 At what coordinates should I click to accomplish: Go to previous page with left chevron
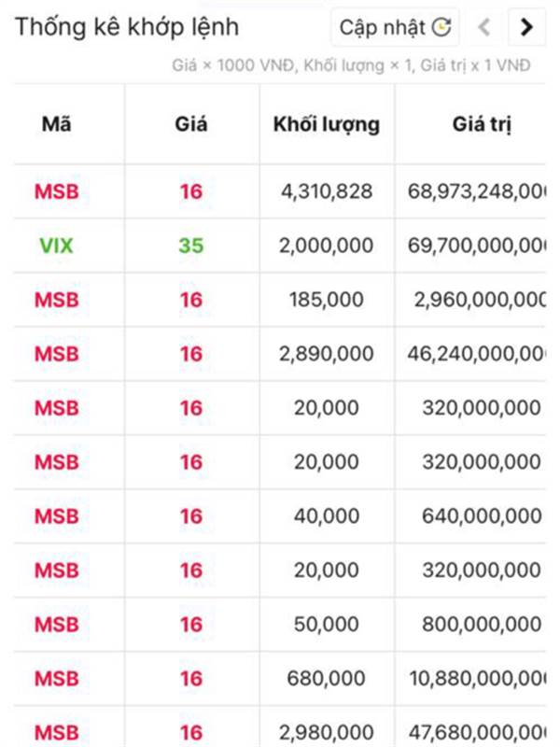point(484,27)
